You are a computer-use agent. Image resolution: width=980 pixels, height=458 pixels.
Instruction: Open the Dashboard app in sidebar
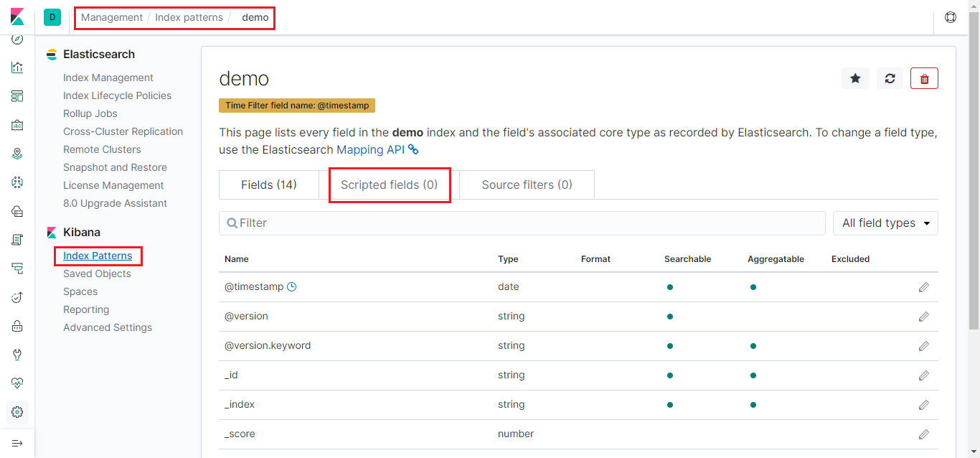pos(17,96)
